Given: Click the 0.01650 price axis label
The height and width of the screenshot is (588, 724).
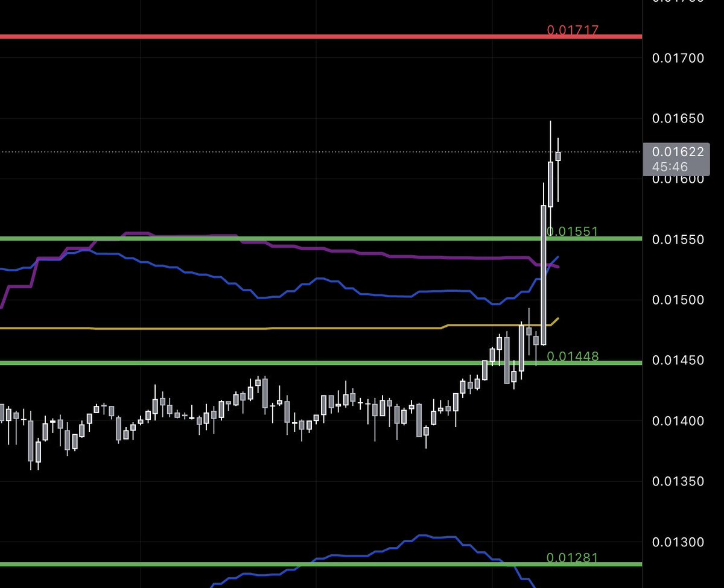Looking at the screenshot, I should tap(678, 118).
